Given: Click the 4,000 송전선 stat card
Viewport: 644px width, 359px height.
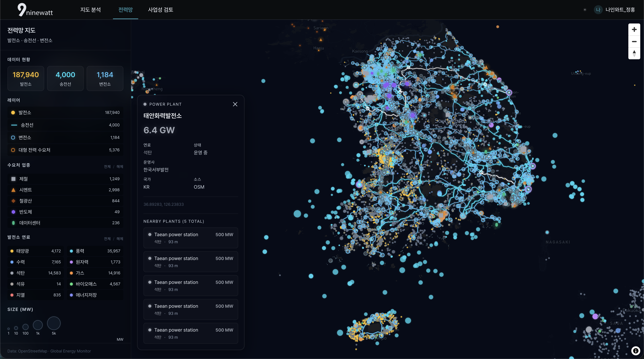Looking at the screenshot, I should (x=65, y=78).
